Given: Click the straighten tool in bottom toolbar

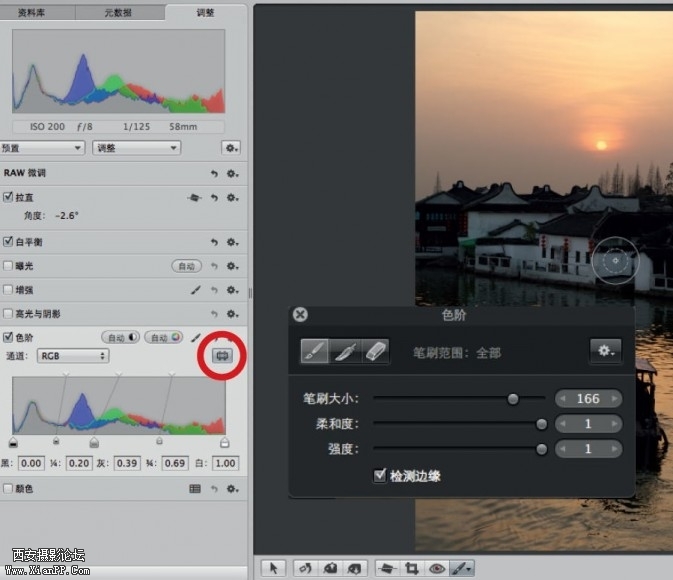Looking at the screenshot, I should point(384,568).
